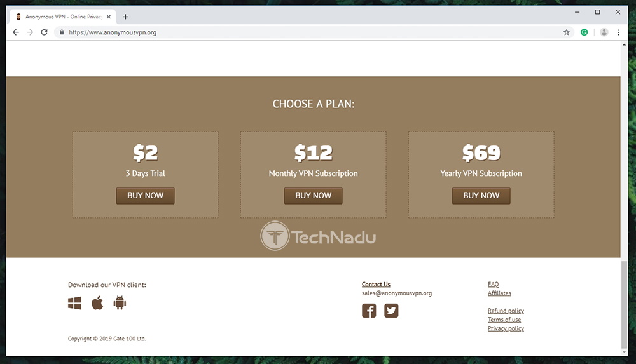636x364 pixels.
Task: Open the Refund policy link
Action: click(x=506, y=311)
